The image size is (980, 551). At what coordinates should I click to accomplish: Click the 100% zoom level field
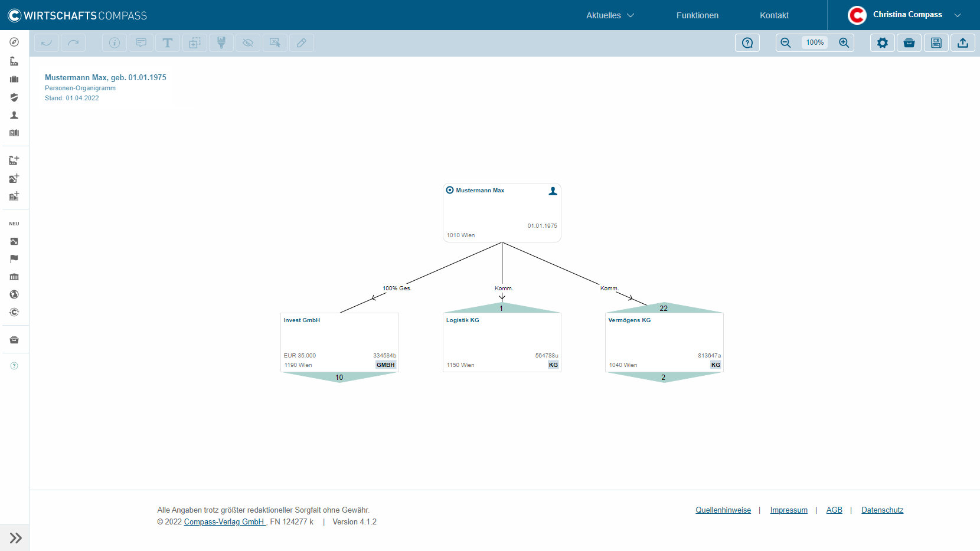pyautogui.click(x=815, y=42)
